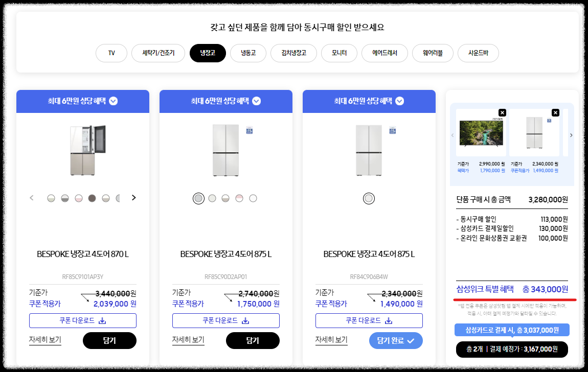Remove the TV from the cart panel
Viewport: 588px width, 372px height.
click(502, 112)
